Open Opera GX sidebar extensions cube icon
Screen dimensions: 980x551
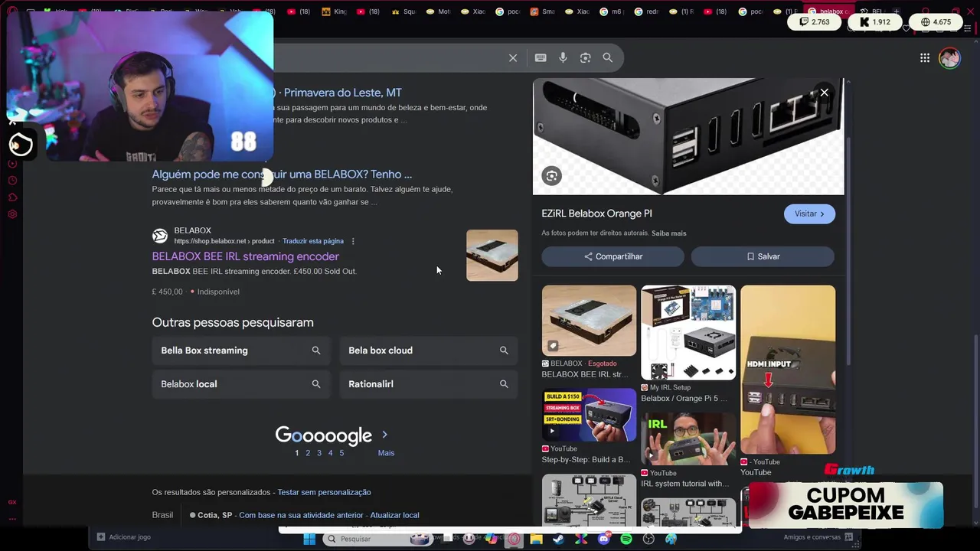click(x=12, y=197)
